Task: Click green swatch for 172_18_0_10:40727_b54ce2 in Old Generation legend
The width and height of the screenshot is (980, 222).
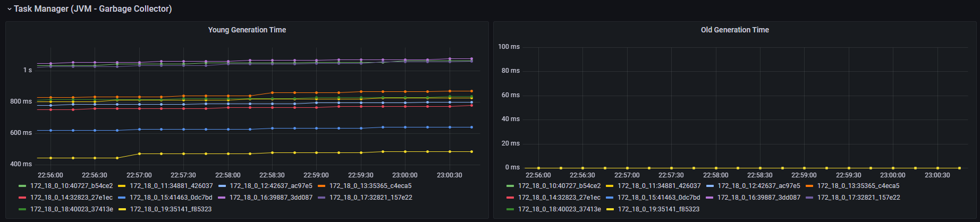Action: (x=510, y=186)
